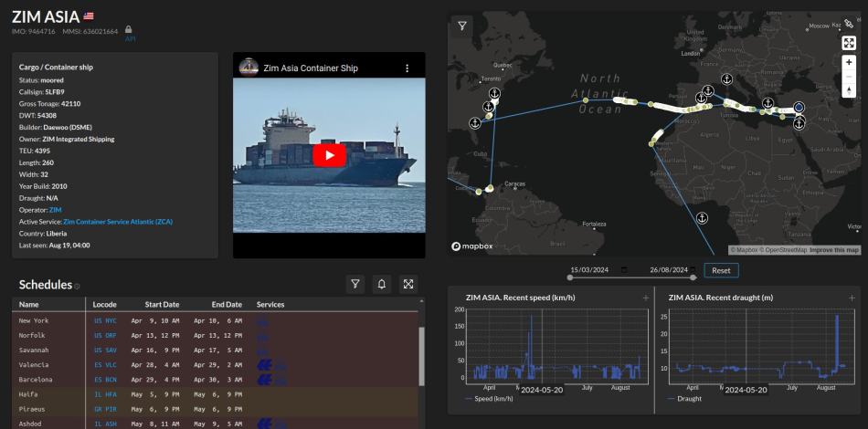Open the ZIM operator link
Screen dimensions: 868x429
pyautogui.click(x=56, y=210)
